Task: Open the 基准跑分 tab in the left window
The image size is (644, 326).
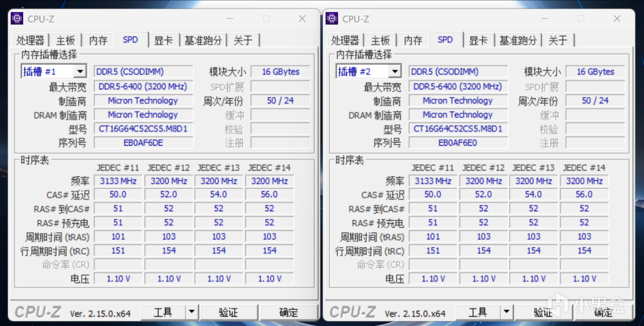Action: (x=203, y=40)
